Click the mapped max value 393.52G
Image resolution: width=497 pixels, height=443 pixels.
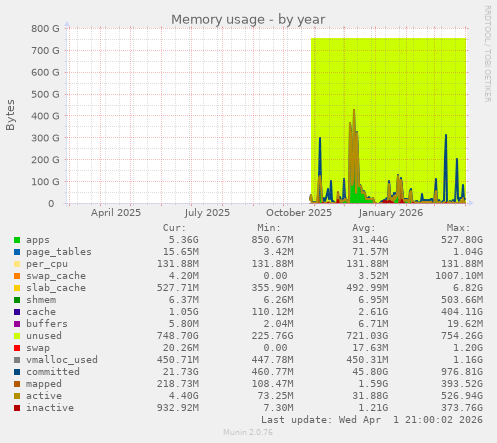[x=462, y=384]
